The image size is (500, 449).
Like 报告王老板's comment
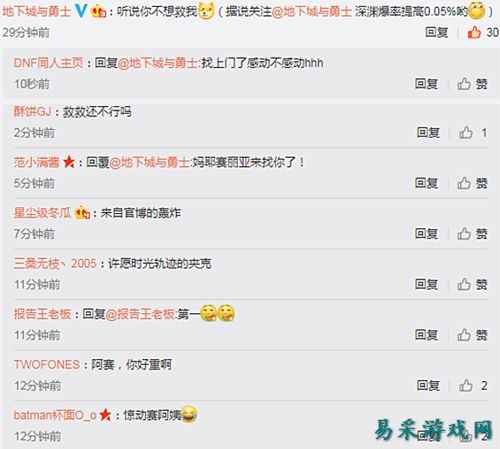pyautogui.click(x=472, y=335)
